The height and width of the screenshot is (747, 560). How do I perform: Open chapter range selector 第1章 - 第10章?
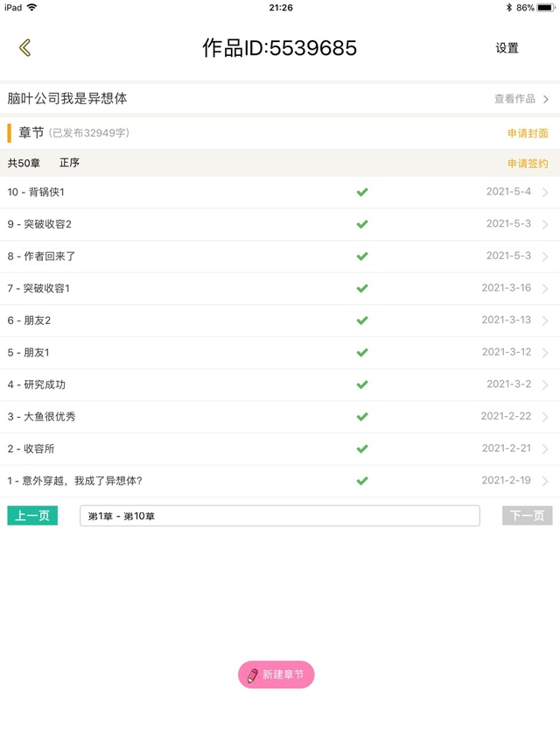pos(280,516)
